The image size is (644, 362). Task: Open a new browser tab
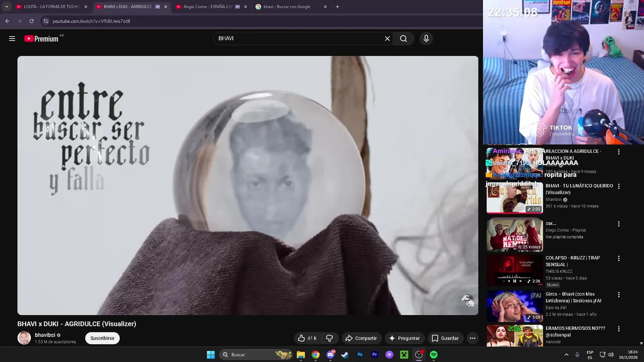(337, 7)
